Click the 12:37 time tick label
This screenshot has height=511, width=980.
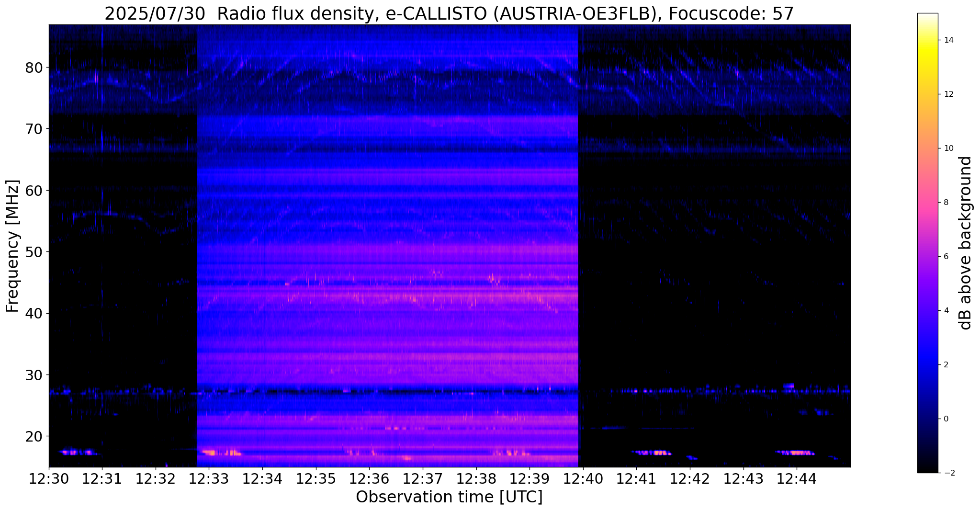[423, 478]
